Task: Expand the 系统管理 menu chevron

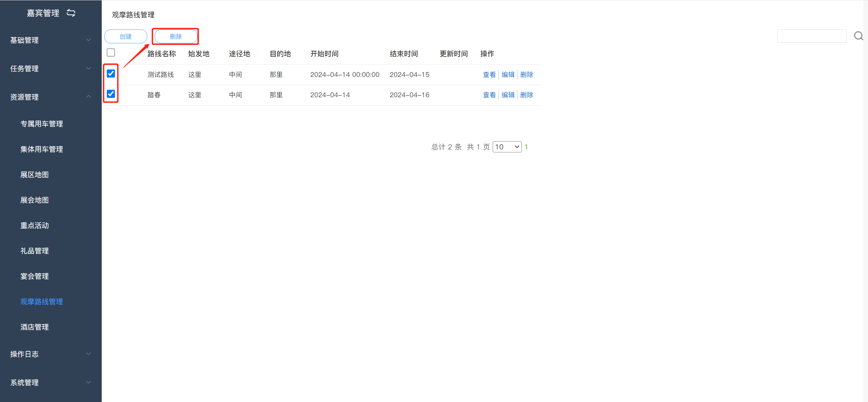Action: (x=88, y=382)
